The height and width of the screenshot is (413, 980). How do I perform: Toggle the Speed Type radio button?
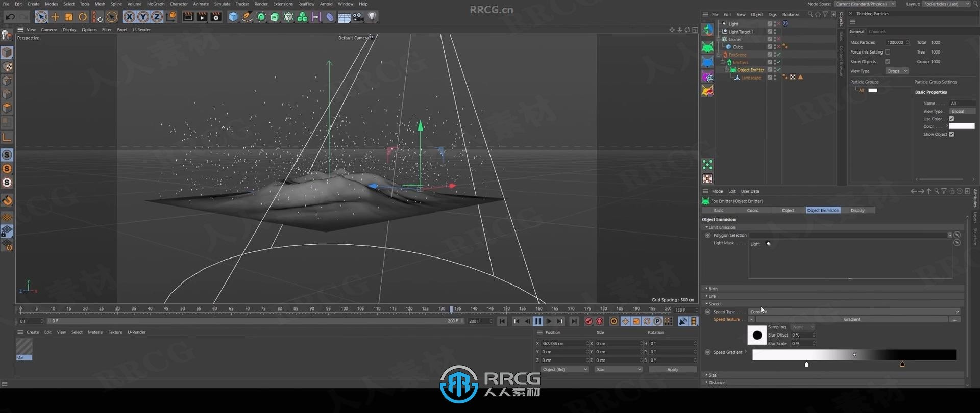tap(707, 312)
